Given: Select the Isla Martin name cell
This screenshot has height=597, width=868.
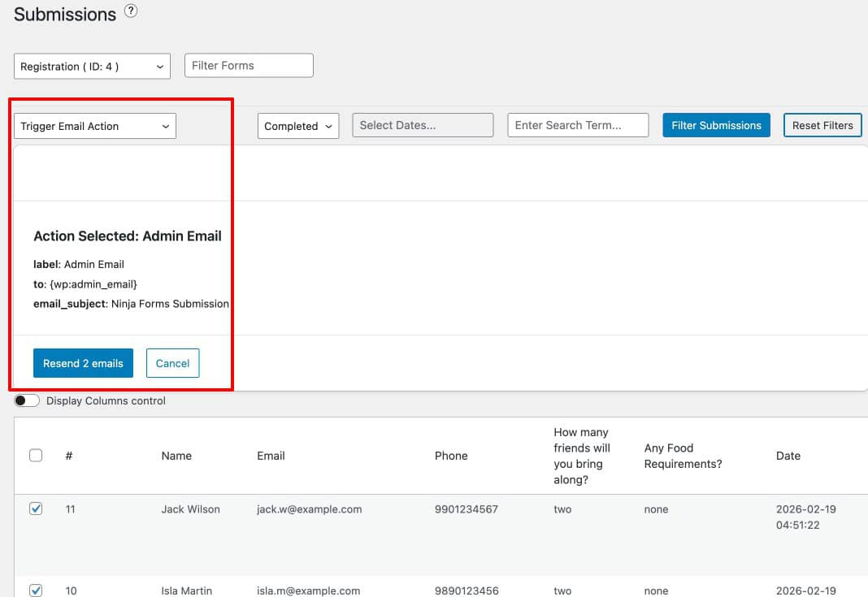Looking at the screenshot, I should click(187, 591).
